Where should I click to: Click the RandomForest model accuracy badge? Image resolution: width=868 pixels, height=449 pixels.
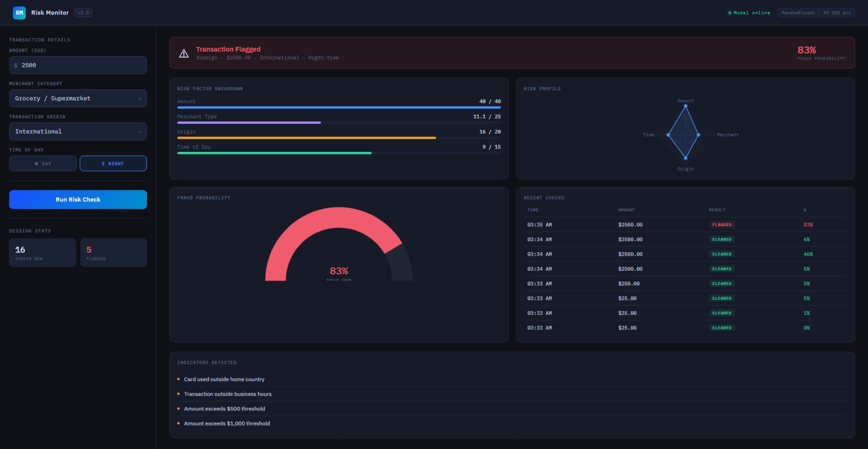pos(816,13)
